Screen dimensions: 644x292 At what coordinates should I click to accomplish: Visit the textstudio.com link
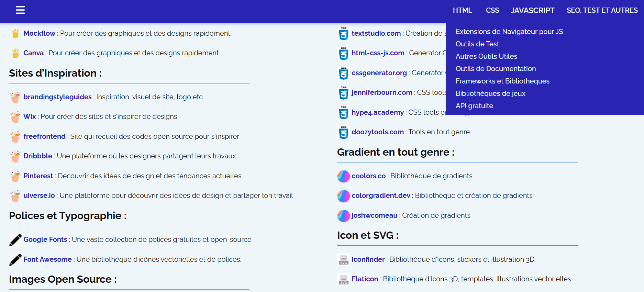coord(376,33)
